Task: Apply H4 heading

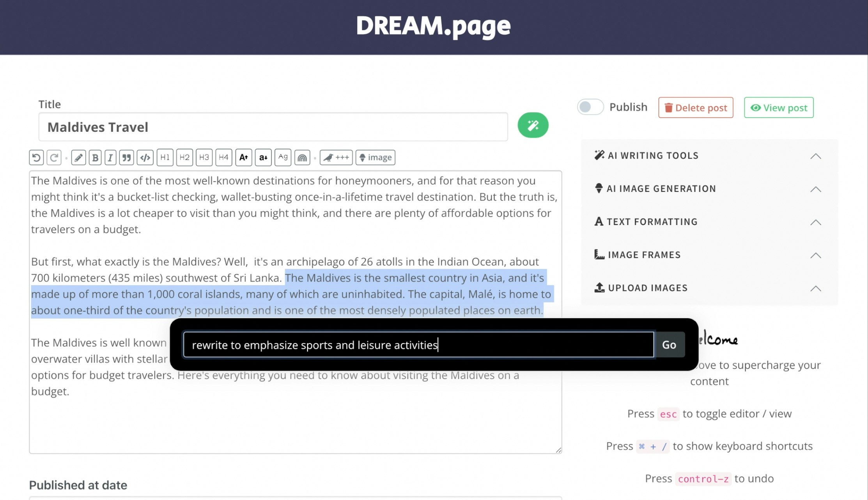Action: [223, 158]
